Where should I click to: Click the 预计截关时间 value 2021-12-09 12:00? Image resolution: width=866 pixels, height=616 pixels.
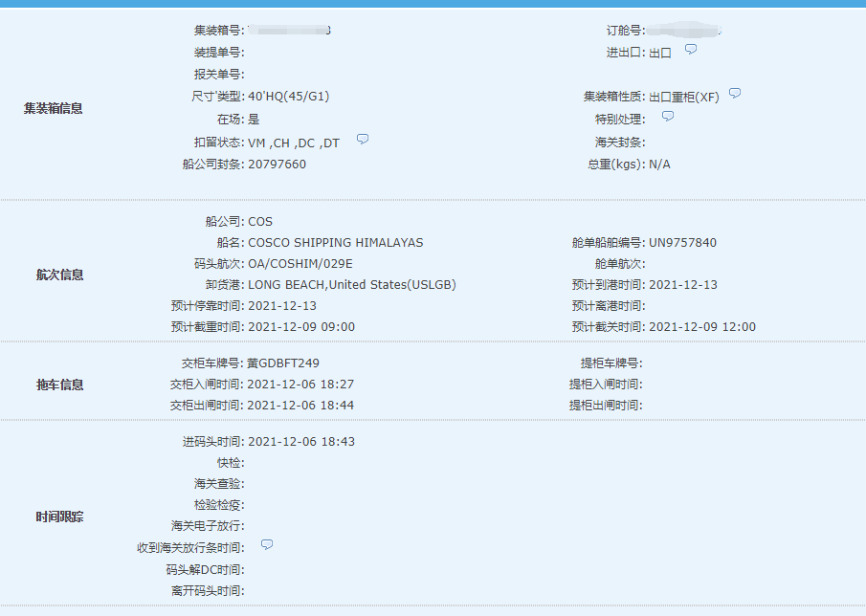701,327
